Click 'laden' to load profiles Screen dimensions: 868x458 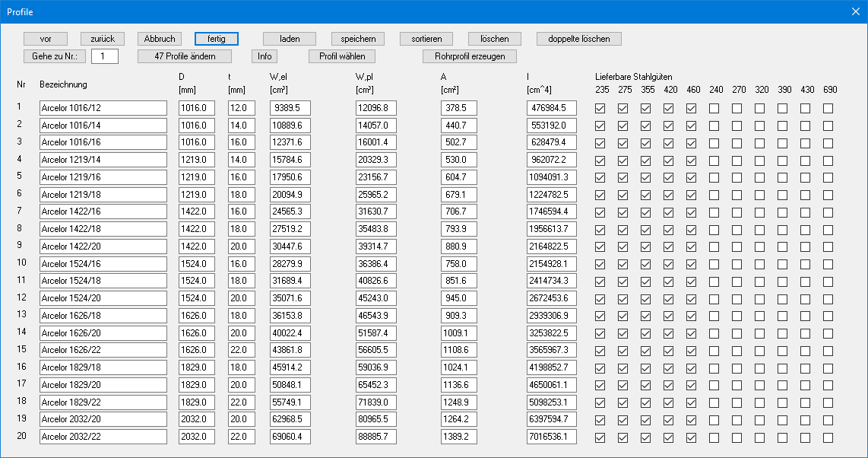click(x=290, y=39)
